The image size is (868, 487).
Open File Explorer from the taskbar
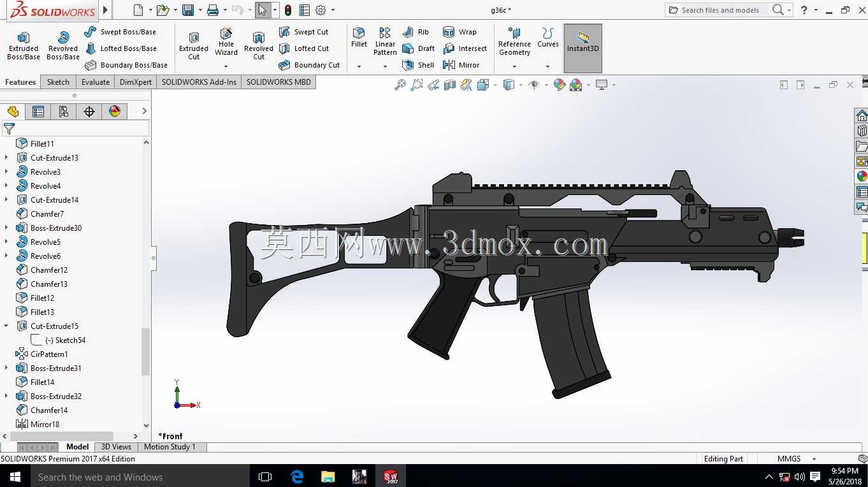(328, 477)
